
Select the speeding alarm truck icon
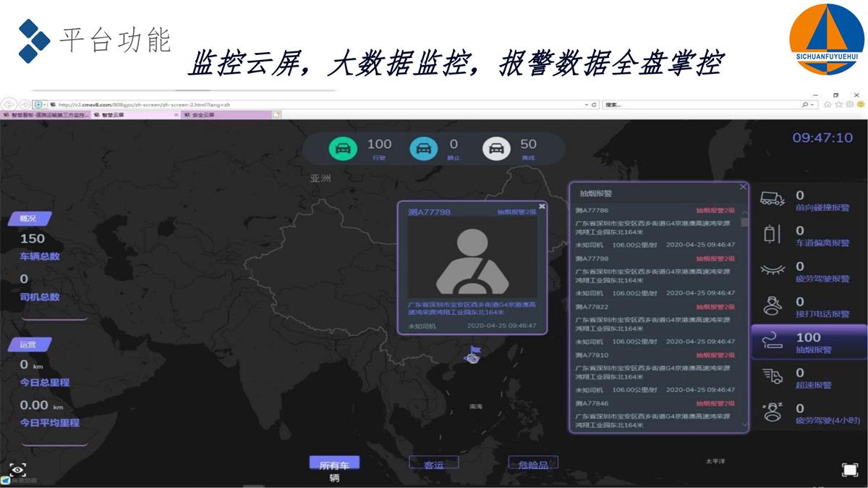click(773, 376)
